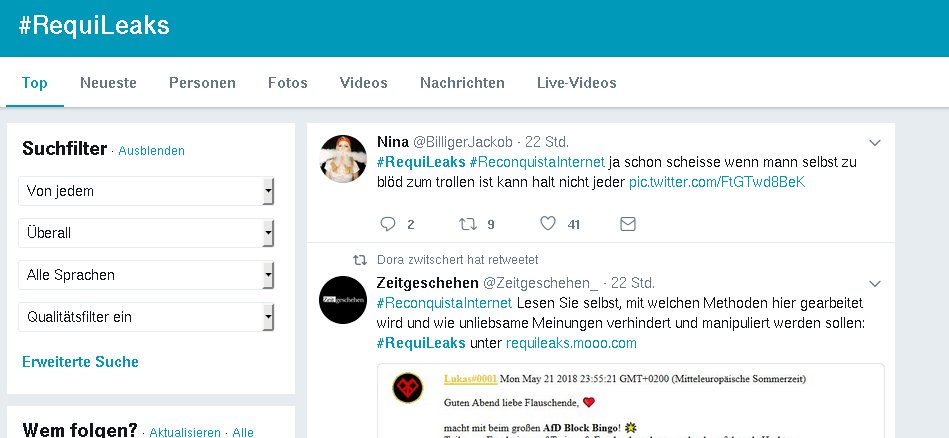Click the Suchfilter heading
The height and width of the screenshot is (438, 949).
(x=64, y=148)
